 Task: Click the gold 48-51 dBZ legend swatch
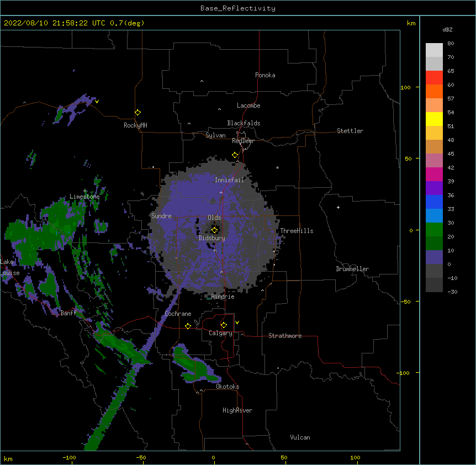pos(434,133)
